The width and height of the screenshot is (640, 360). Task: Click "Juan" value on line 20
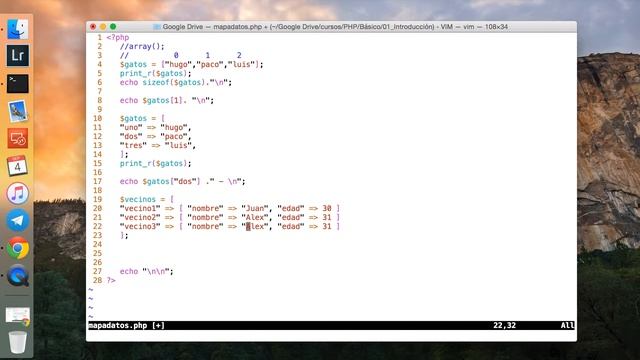[x=255, y=208]
